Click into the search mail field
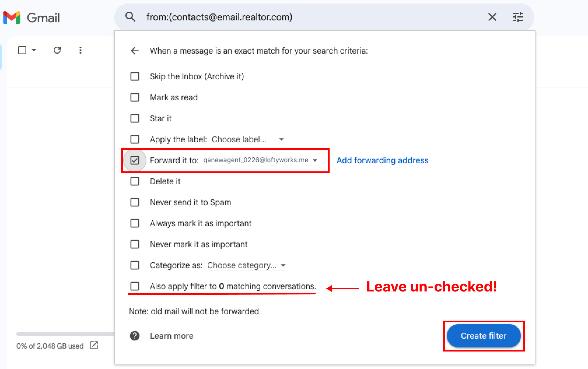 pos(306,17)
